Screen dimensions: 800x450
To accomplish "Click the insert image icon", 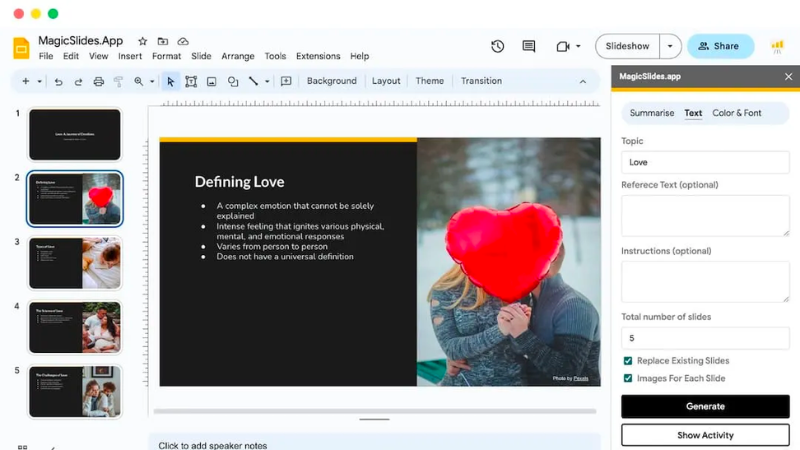I will [x=211, y=81].
